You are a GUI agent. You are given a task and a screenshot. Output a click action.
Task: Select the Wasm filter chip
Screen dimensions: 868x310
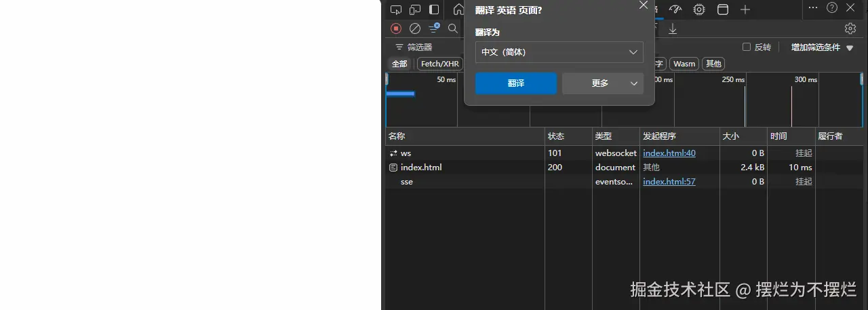[684, 64]
